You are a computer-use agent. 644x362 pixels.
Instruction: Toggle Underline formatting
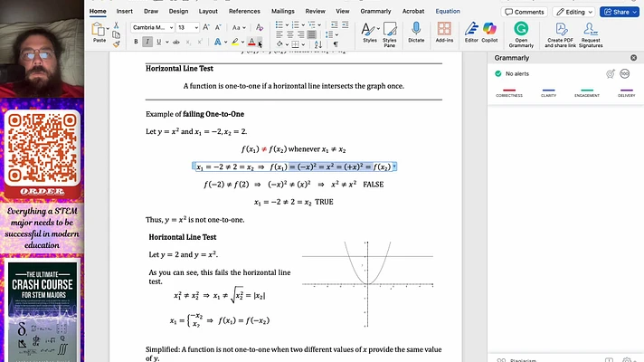click(x=158, y=42)
